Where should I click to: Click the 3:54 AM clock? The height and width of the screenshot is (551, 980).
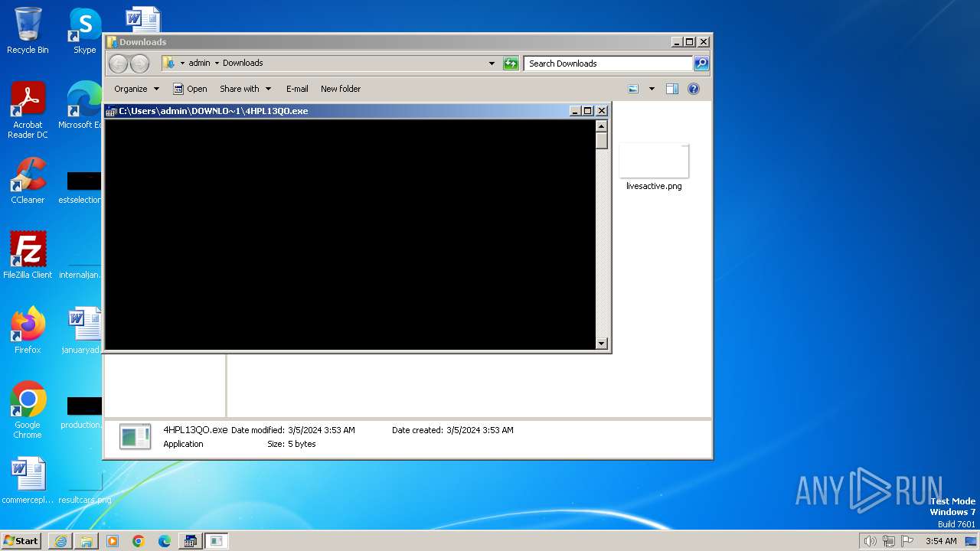(x=941, y=541)
